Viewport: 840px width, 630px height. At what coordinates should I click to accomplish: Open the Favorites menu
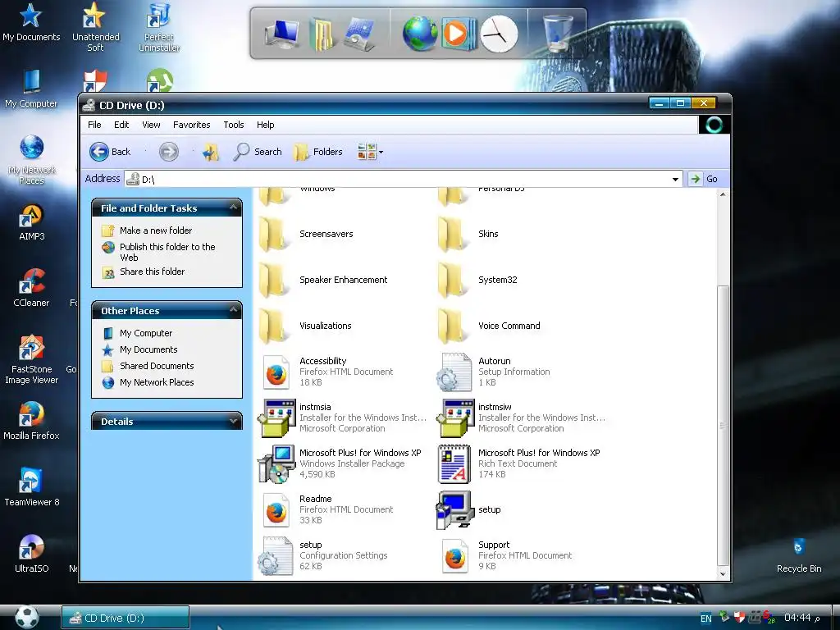[x=191, y=125]
